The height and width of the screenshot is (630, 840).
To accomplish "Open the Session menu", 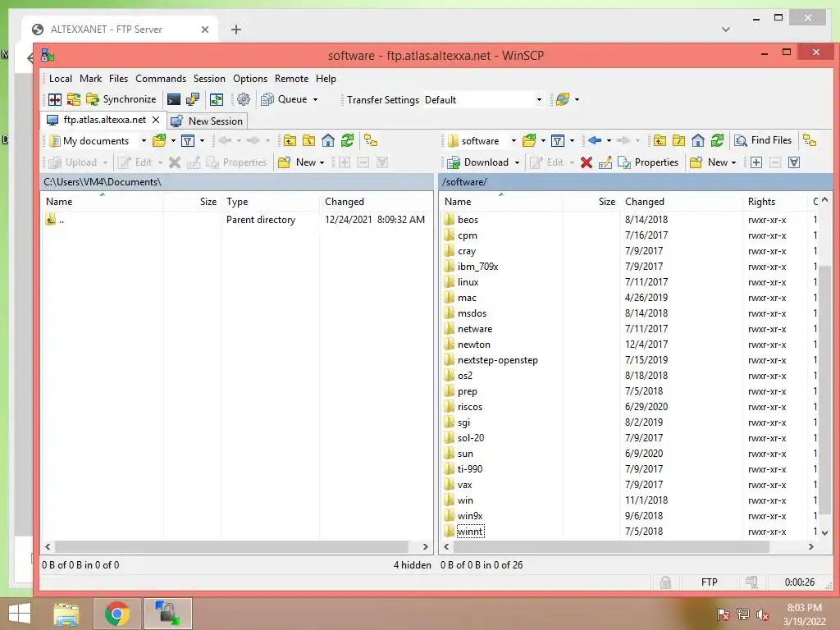I will click(x=209, y=79).
